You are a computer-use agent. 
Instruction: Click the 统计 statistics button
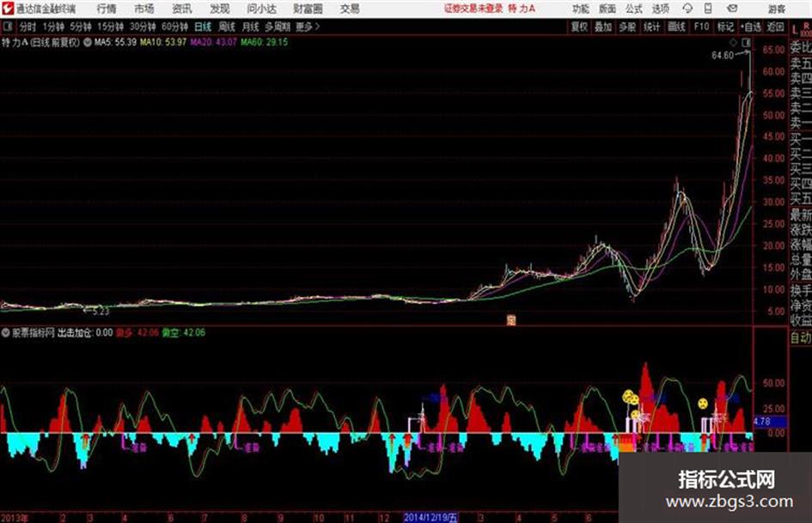coord(652,27)
